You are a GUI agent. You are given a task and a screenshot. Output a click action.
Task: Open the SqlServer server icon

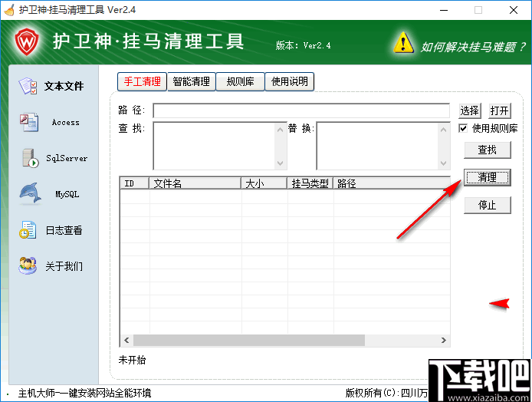point(30,158)
